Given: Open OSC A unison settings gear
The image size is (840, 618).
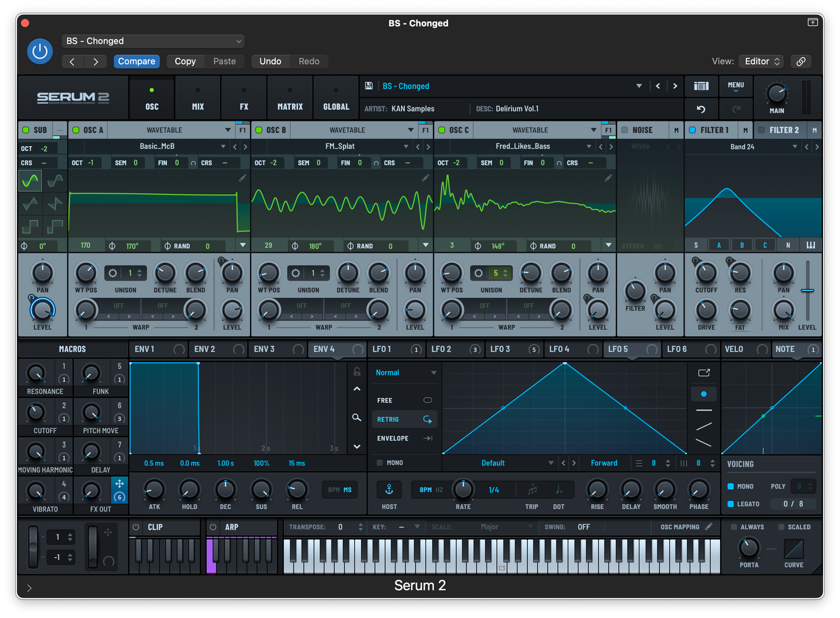Looking at the screenshot, I should [113, 273].
